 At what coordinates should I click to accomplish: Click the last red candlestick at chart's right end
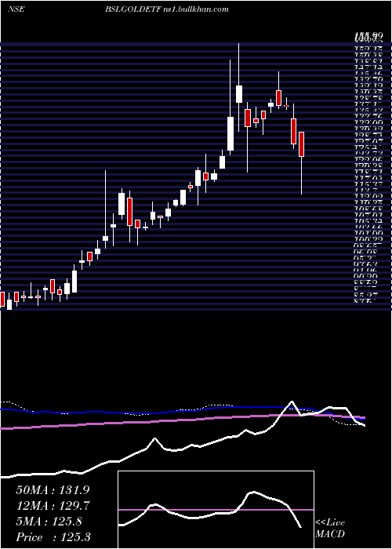coord(301,144)
